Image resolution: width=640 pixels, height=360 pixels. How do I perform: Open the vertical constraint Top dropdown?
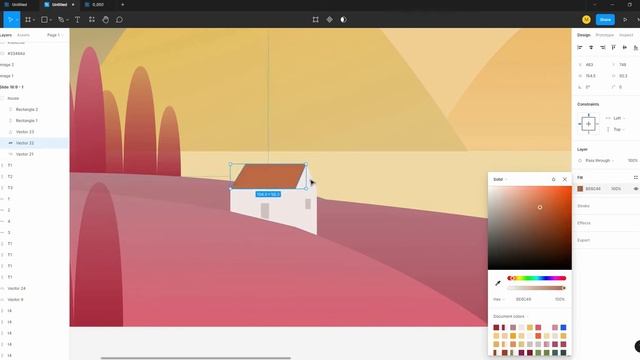click(x=619, y=129)
